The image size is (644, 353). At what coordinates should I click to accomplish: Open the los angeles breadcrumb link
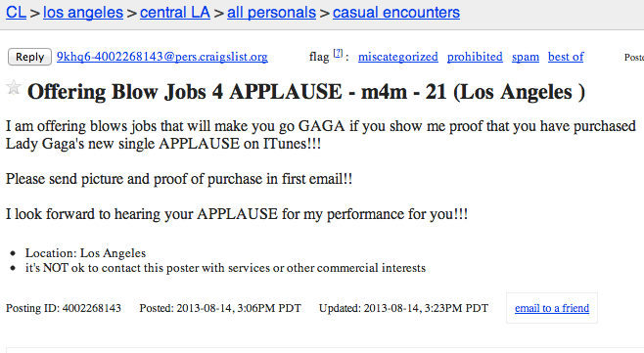(x=83, y=13)
